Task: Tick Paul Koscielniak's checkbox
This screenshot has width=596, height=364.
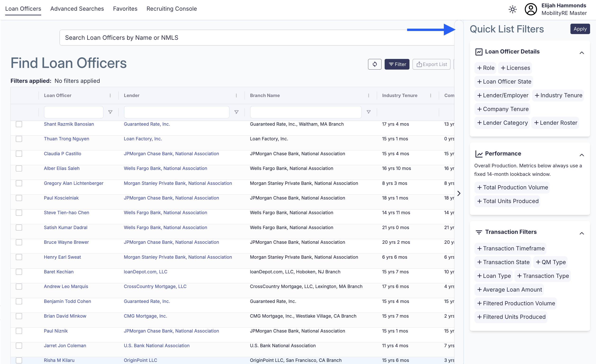Action: click(x=19, y=198)
